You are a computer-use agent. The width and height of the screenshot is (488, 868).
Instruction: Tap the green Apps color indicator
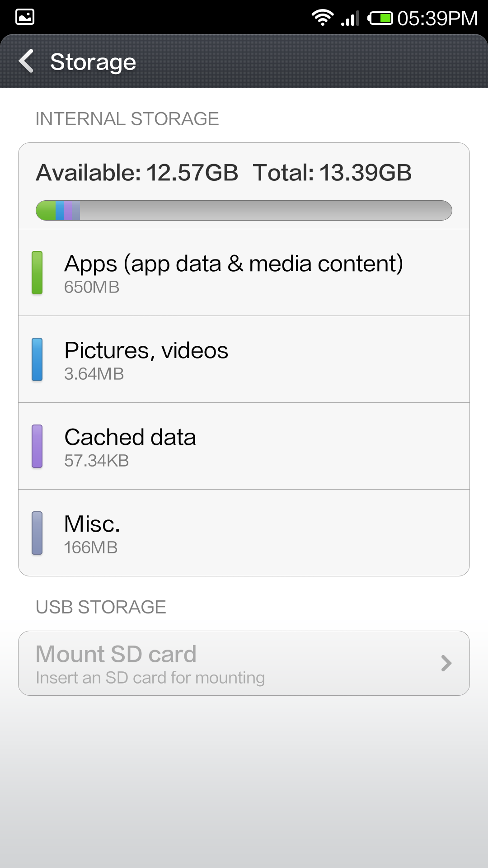coord(37,273)
